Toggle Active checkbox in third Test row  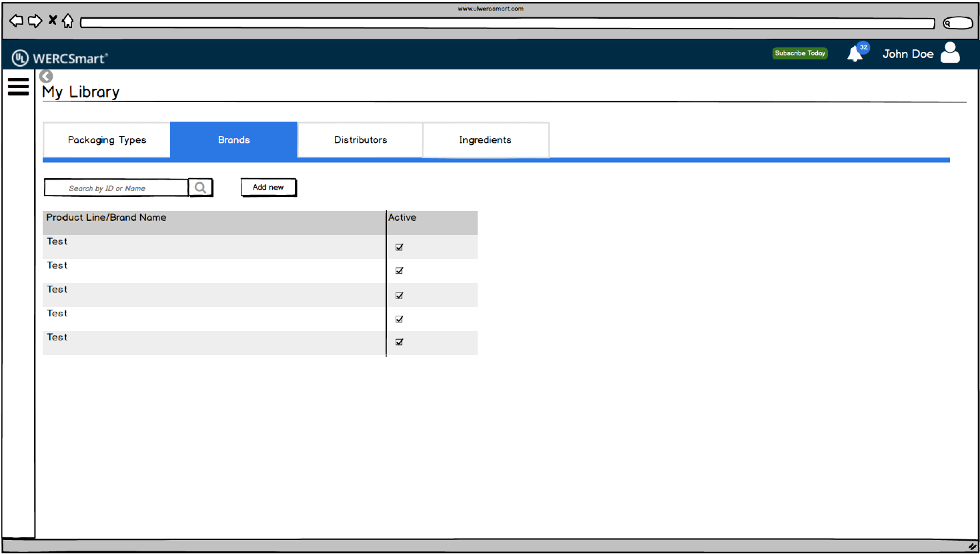(399, 295)
